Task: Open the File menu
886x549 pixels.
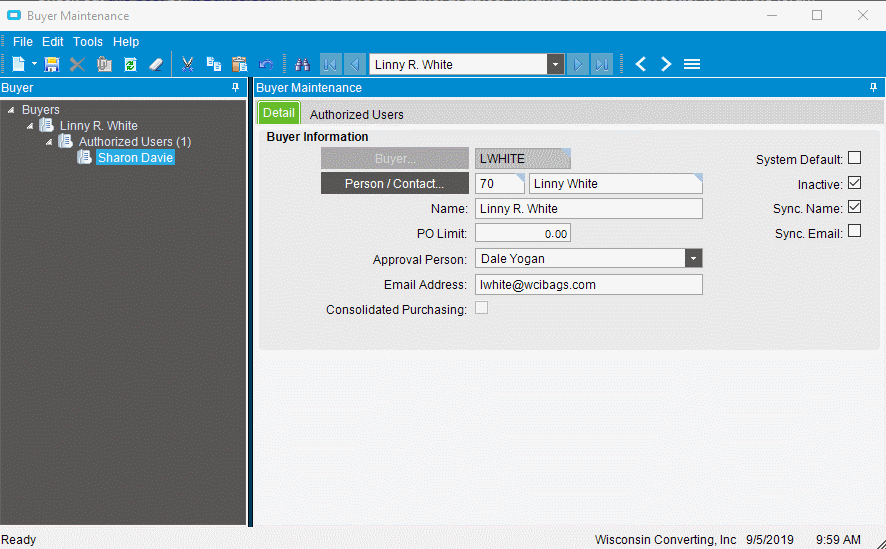Action: click(23, 42)
